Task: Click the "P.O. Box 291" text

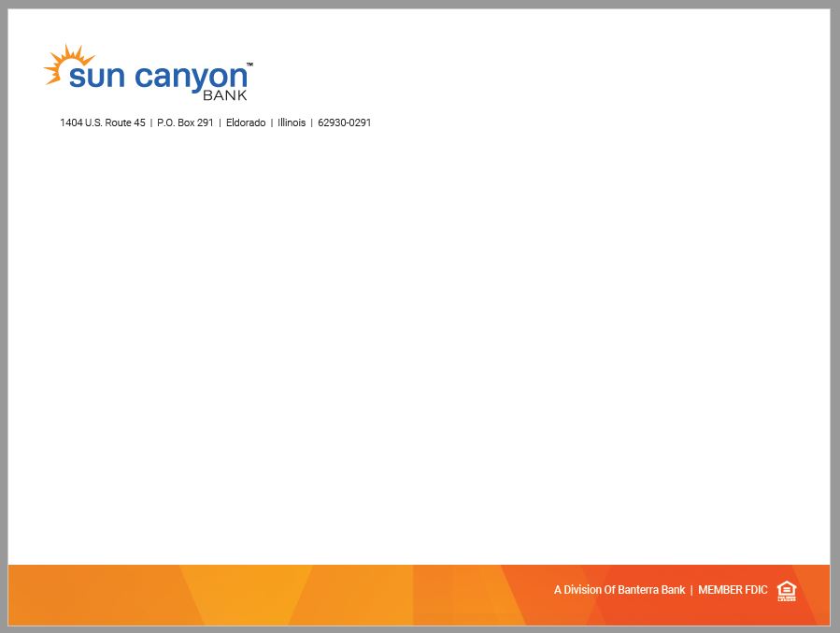Action: (185, 122)
